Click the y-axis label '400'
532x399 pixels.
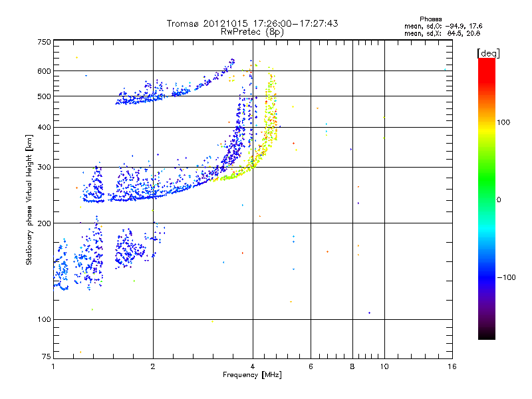pyautogui.click(x=44, y=128)
